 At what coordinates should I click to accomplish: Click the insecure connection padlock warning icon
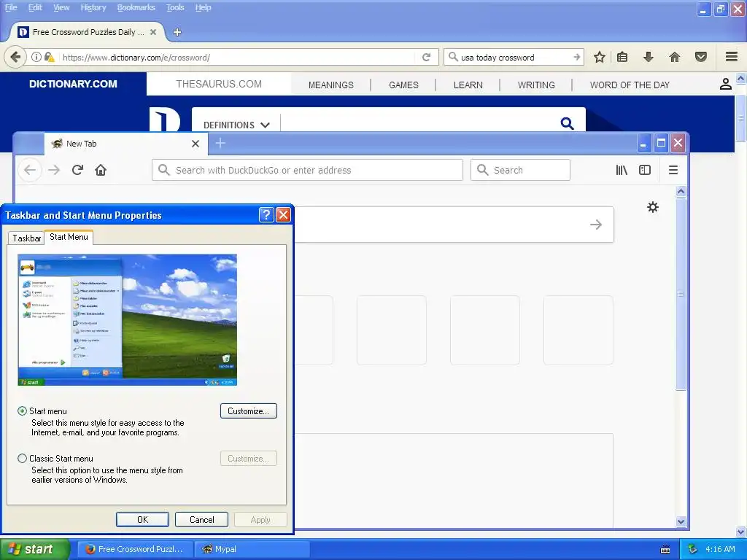click(49, 57)
